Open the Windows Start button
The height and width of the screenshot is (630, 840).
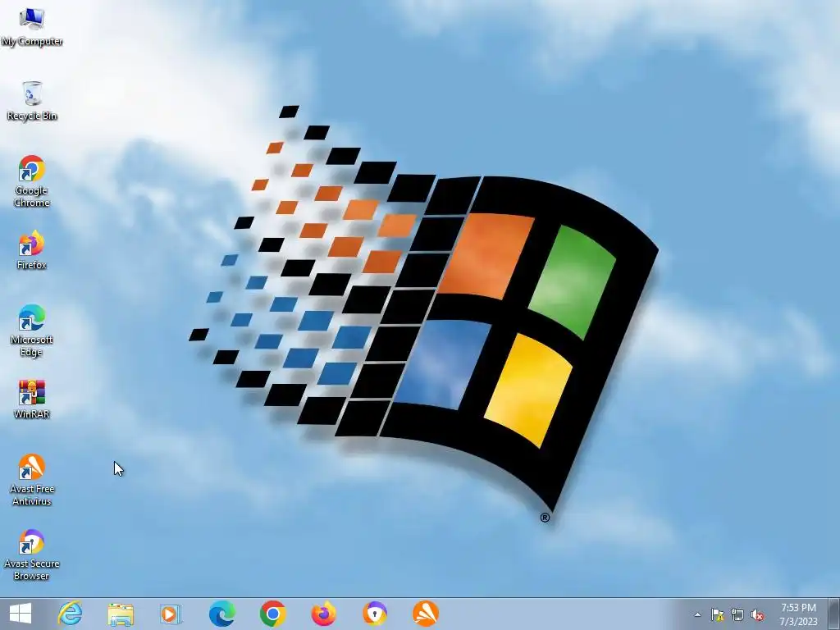coord(21,614)
